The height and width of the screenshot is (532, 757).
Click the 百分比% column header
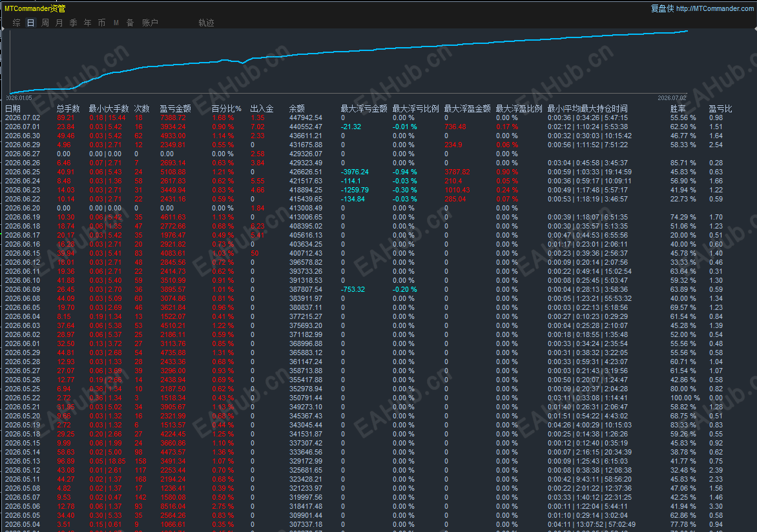pos(227,108)
